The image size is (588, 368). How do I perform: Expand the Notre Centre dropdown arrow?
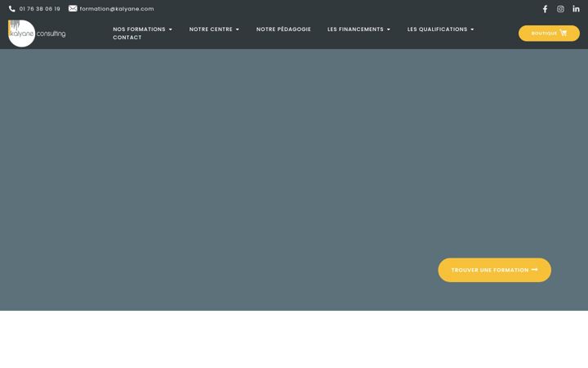point(238,29)
